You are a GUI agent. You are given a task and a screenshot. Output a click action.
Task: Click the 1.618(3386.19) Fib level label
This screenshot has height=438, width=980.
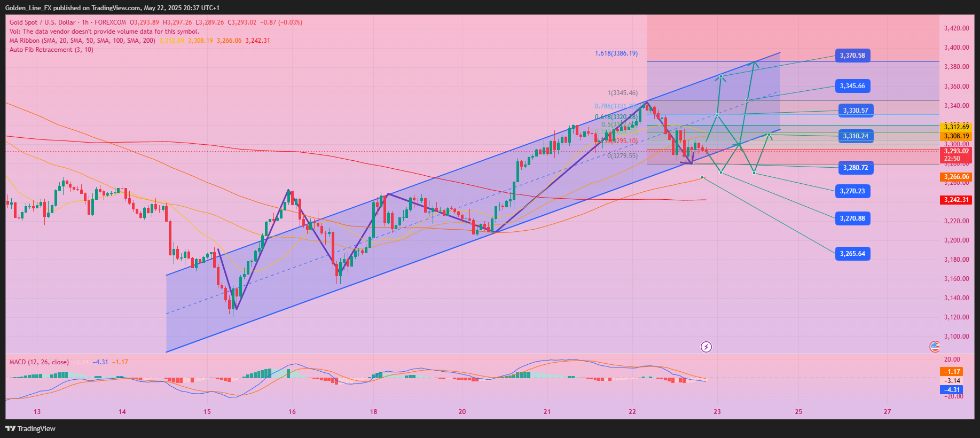click(x=616, y=53)
